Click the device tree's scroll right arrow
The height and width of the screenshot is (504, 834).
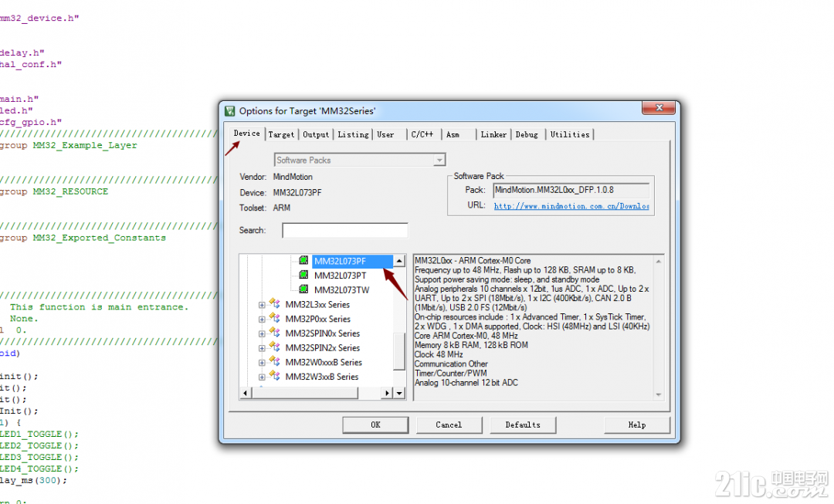point(387,393)
